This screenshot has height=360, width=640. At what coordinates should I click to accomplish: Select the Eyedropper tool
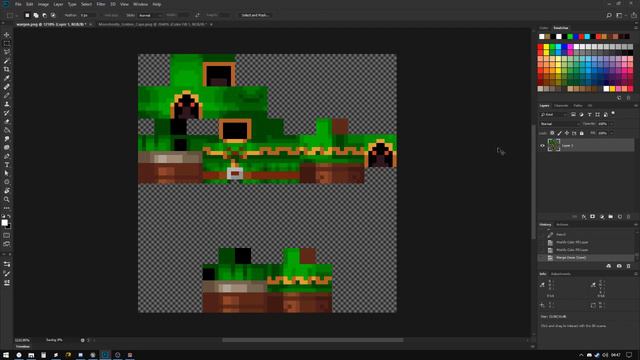point(7,78)
